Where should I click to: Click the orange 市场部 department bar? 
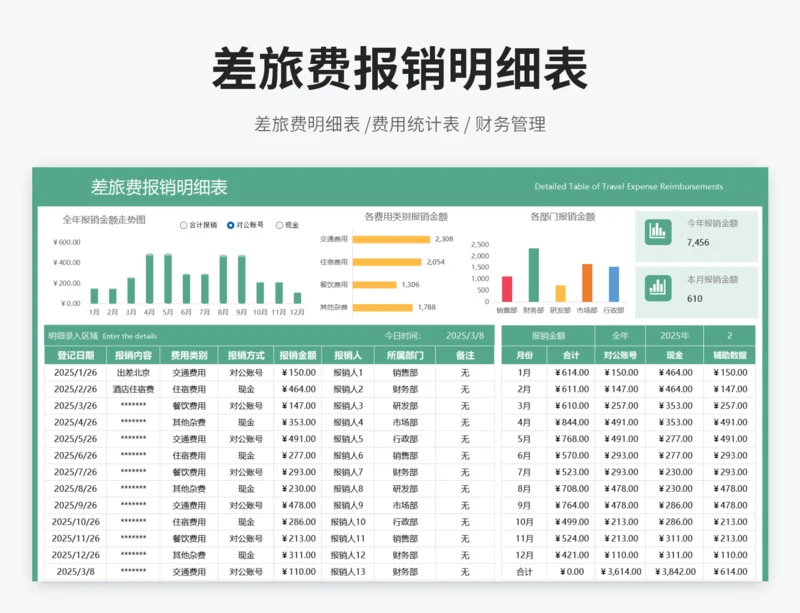[x=587, y=283]
